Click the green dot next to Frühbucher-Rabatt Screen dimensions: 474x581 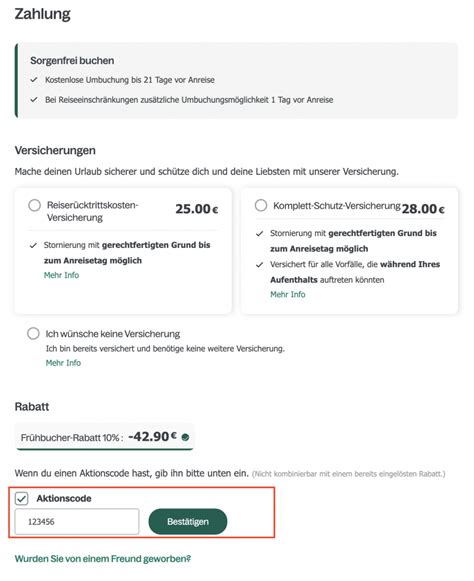pos(185,437)
